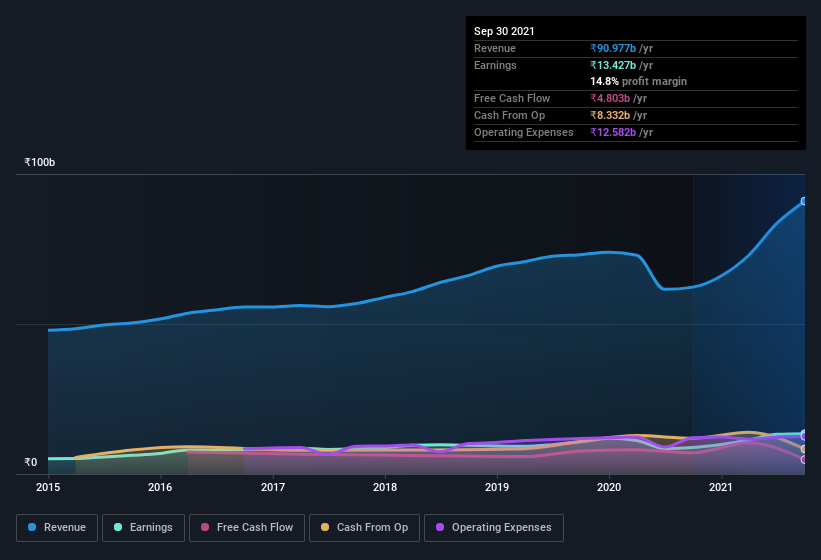The image size is (821, 560).
Task: Click the Earnings label in tooltip
Action: pos(495,65)
